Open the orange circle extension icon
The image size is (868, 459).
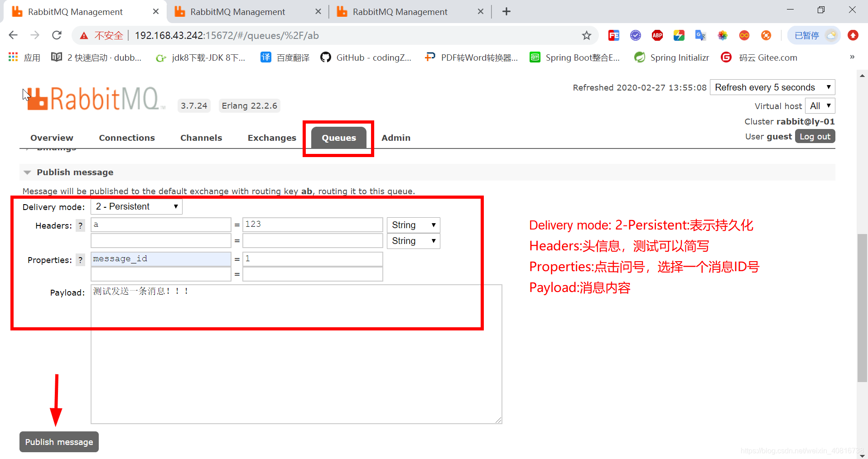point(766,35)
